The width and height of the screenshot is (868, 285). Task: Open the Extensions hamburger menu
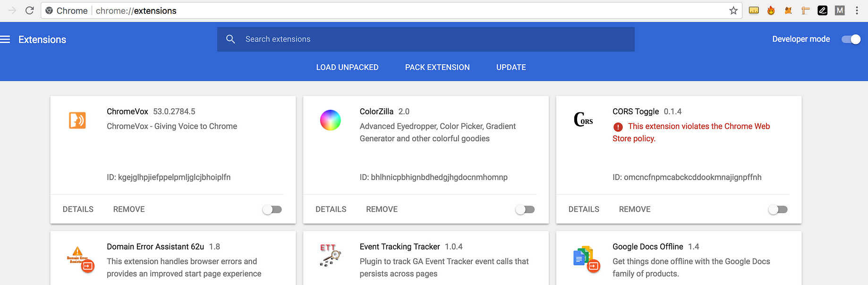[x=5, y=39]
